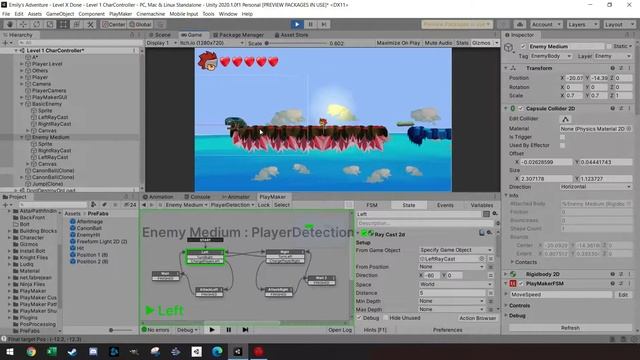640x360 pixels.
Task: Click PlayMaker play button at bottom
Action: tap(212, 330)
